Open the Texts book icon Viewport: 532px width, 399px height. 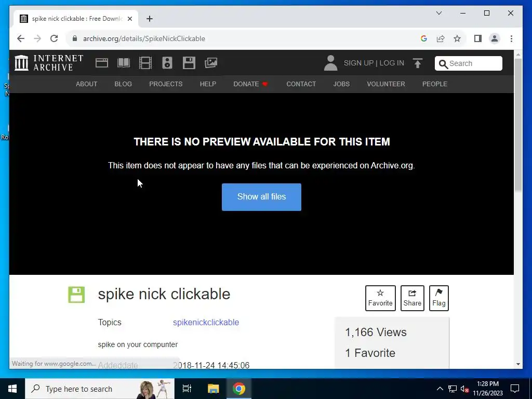point(124,63)
